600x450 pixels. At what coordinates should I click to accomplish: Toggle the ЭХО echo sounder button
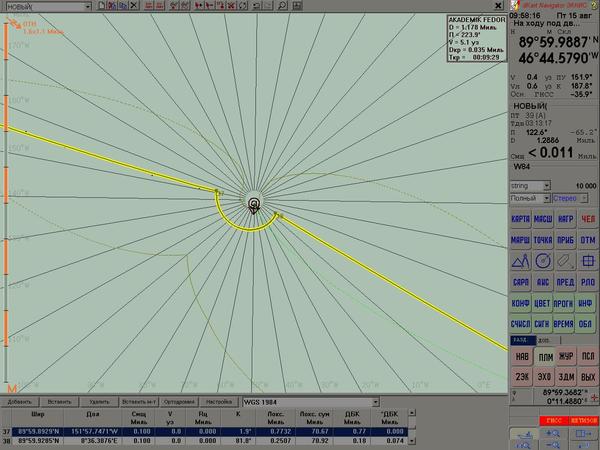(x=544, y=376)
